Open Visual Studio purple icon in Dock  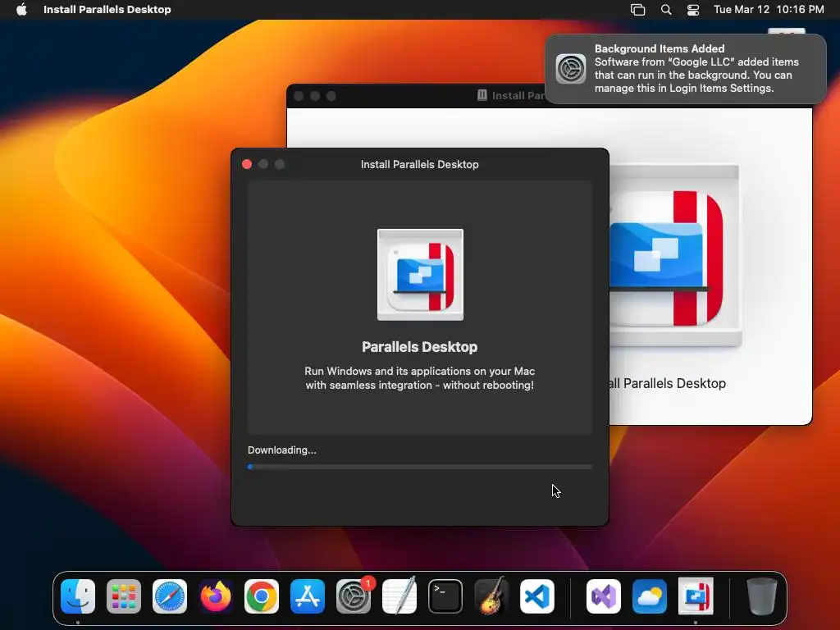604,596
